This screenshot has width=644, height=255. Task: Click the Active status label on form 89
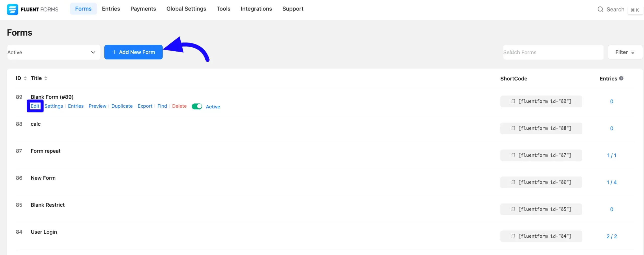[213, 107]
